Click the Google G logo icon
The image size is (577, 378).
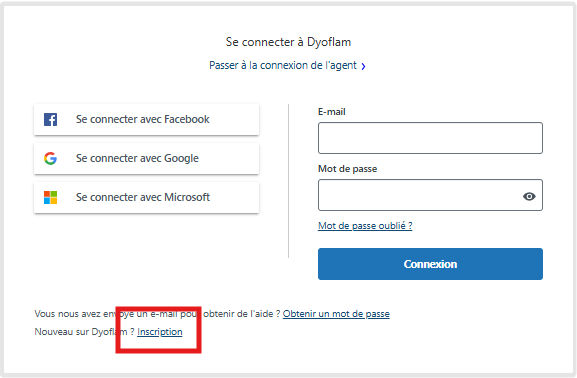click(x=50, y=158)
